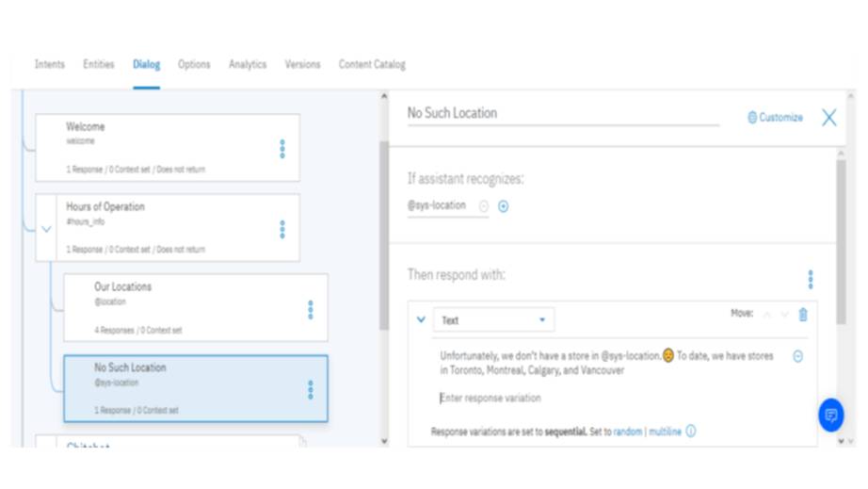Open the Our Locations node options menu
The height and width of the screenshot is (489, 868).
[x=311, y=309]
